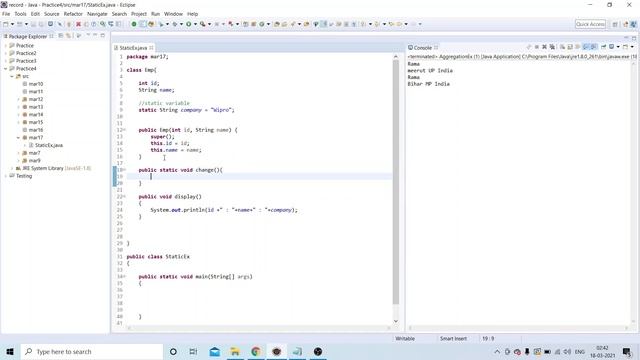Open Chrome from the taskbar
The width and height of the screenshot is (640, 360).
tap(256, 351)
